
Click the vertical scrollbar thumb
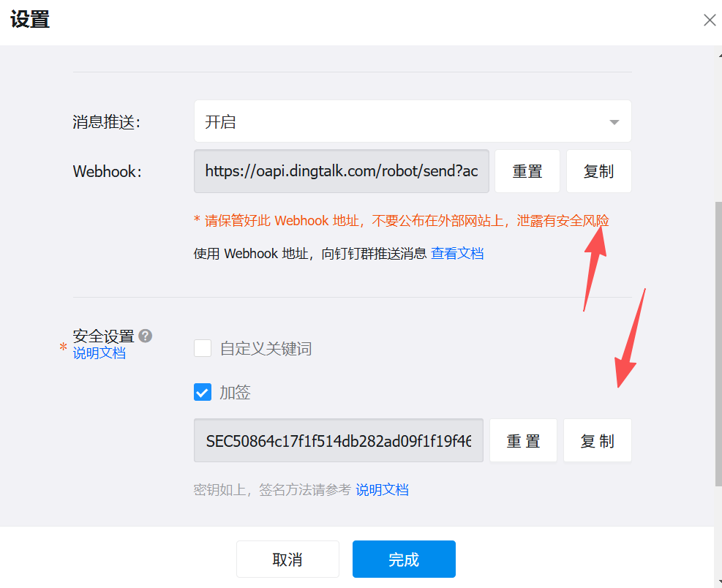coord(718,344)
